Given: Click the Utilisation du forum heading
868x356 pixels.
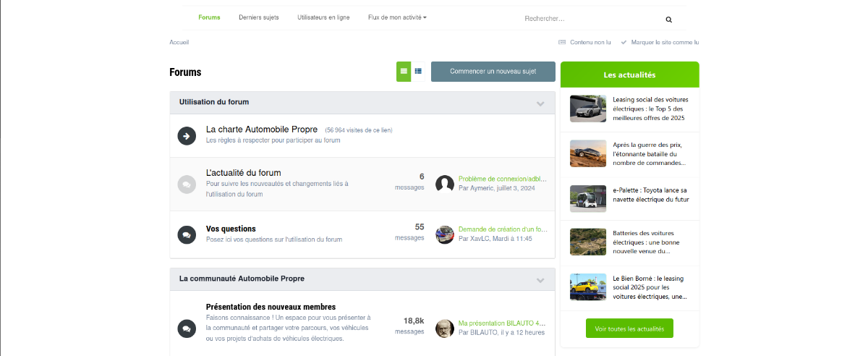Looking at the screenshot, I should (x=214, y=102).
